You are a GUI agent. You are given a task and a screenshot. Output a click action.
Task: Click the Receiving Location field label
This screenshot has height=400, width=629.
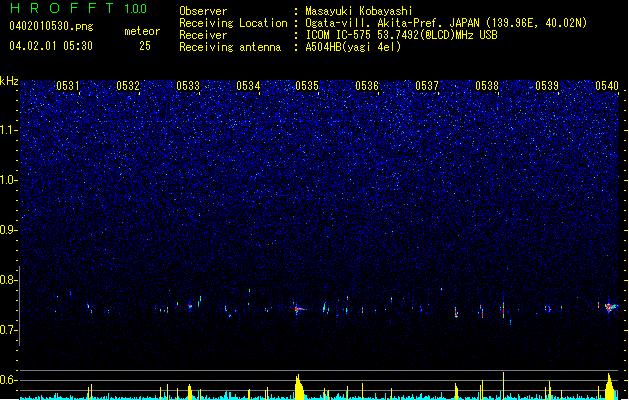click(233, 23)
